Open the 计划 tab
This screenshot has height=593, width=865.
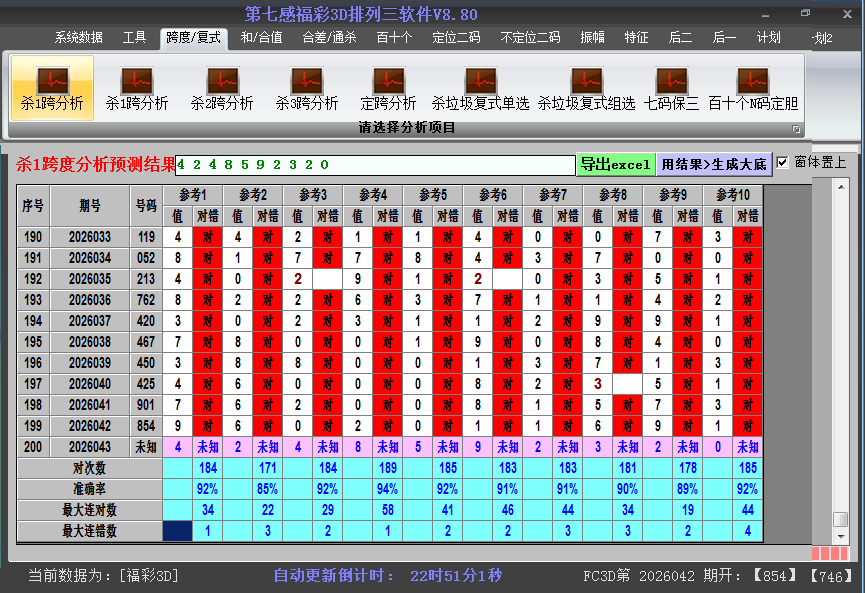click(768, 38)
